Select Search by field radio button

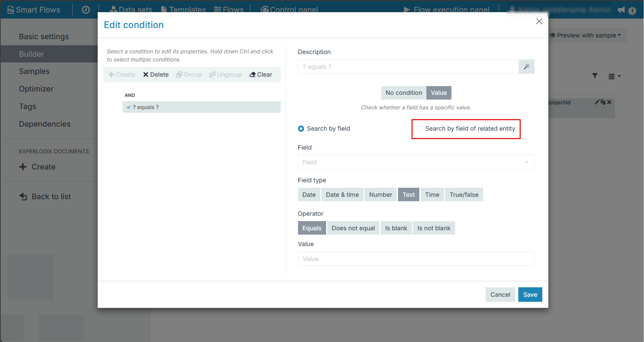(x=301, y=129)
